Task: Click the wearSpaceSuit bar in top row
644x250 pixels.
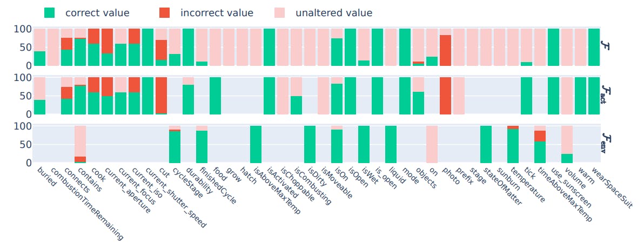Action: 594,47
